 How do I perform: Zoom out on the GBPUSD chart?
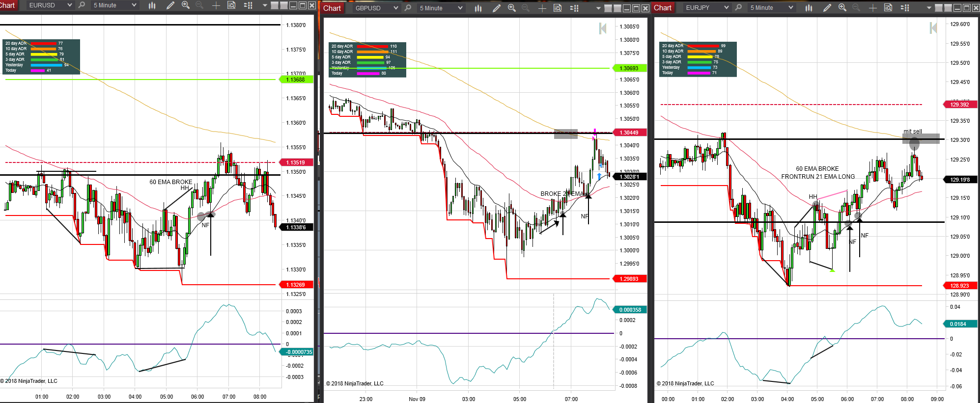pos(526,8)
